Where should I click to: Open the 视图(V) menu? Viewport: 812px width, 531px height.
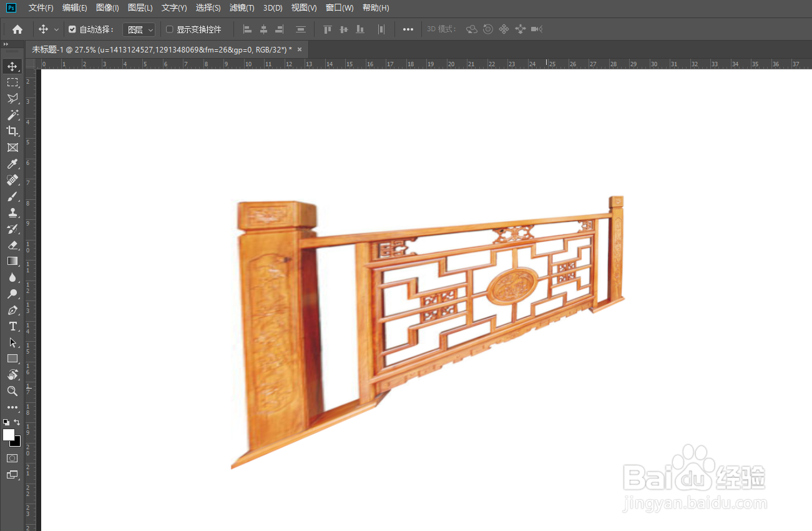pos(304,8)
